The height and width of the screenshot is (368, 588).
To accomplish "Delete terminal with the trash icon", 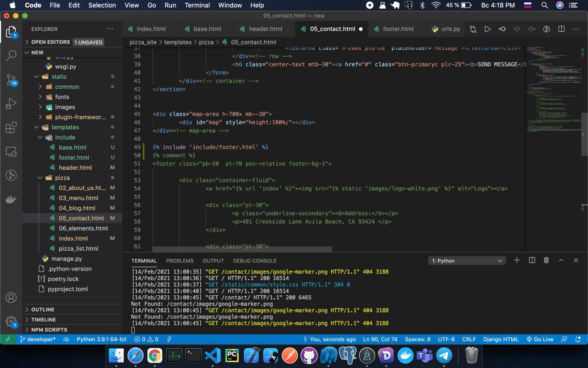I will (x=546, y=260).
